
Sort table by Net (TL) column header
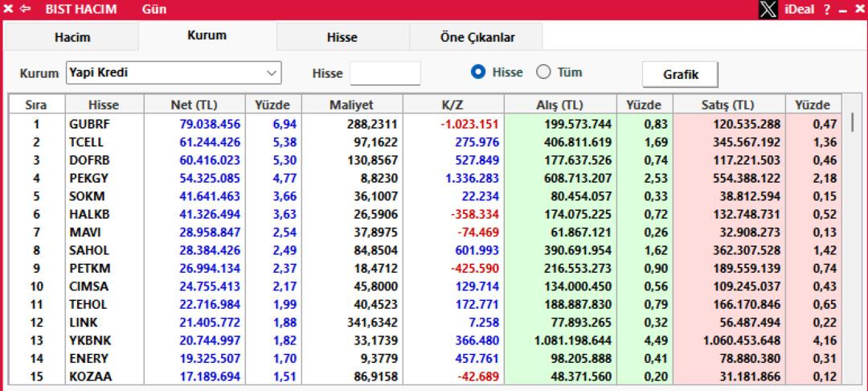(194, 105)
